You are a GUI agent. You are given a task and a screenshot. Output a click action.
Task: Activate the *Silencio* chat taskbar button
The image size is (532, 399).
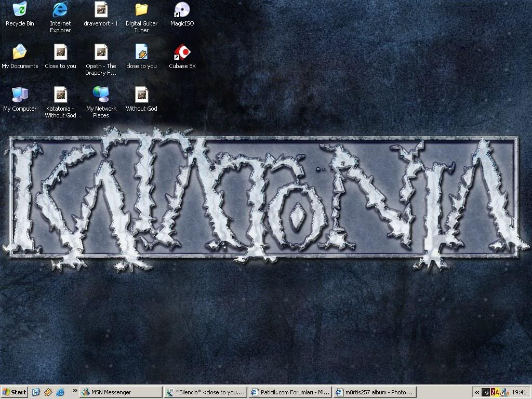pos(205,392)
